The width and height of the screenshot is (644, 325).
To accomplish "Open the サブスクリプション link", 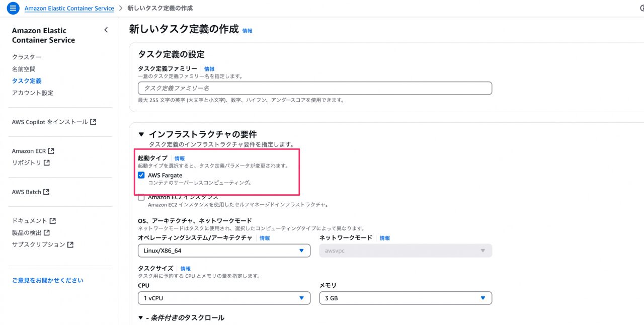I will pos(39,245).
